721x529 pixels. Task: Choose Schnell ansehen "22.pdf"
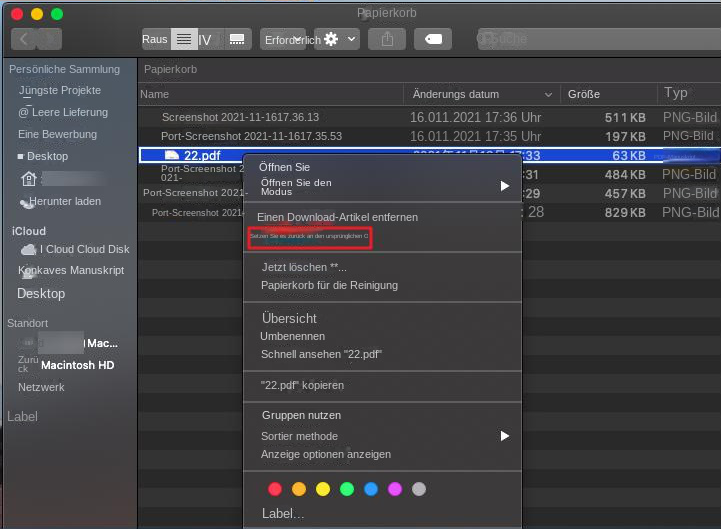tap(321, 354)
